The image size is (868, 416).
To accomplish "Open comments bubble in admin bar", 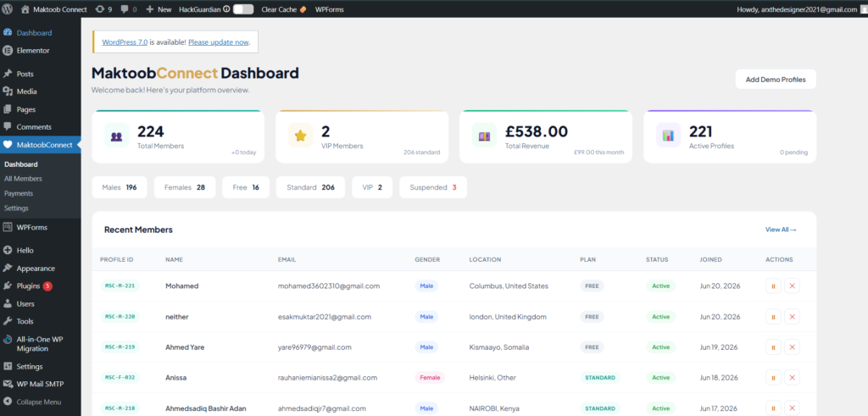I will coord(128,9).
